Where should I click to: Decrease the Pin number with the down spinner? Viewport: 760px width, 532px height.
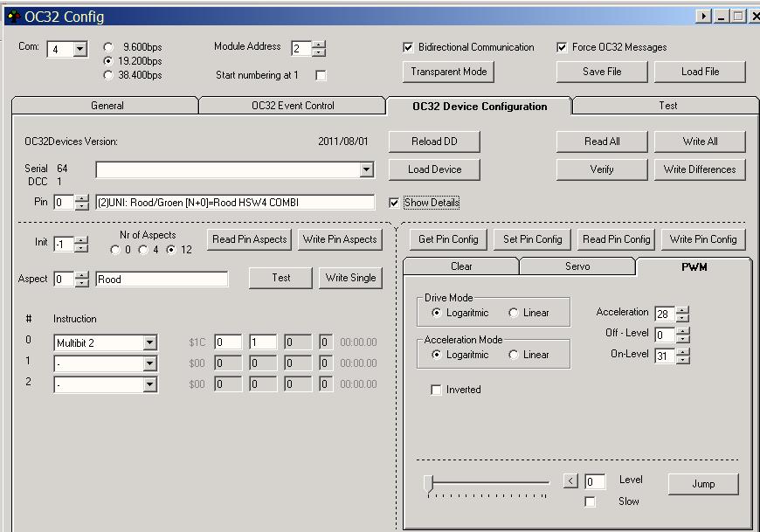pos(82,206)
